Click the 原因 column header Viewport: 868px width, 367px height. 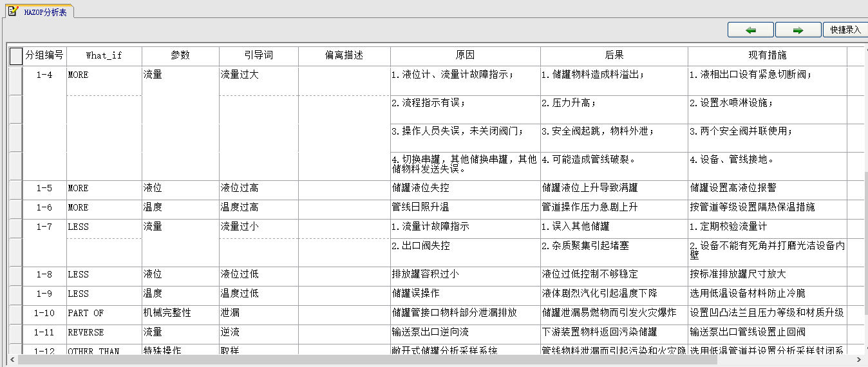tap(466, 55)
